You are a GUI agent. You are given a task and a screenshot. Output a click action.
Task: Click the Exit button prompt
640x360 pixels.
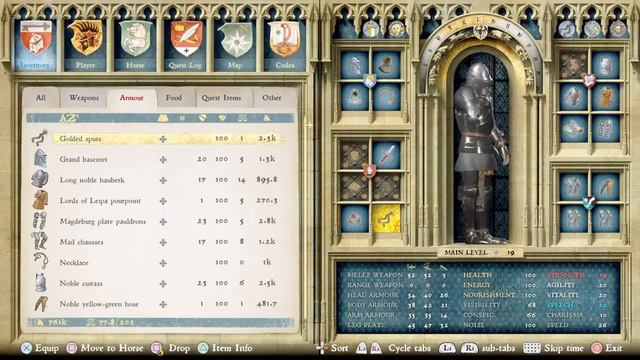pos(607,348)
